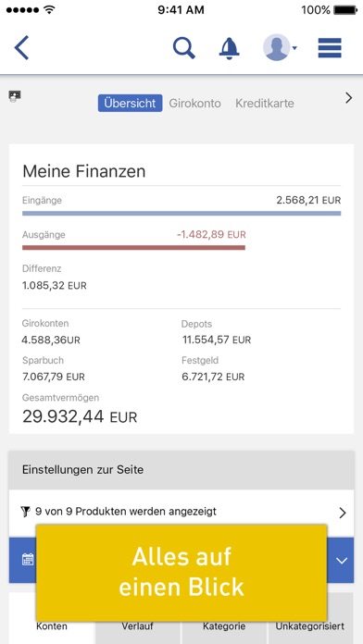Viewport: 363px width, 644px height.
Task: Open notifications bell icon
Action: tap(229, 48)
